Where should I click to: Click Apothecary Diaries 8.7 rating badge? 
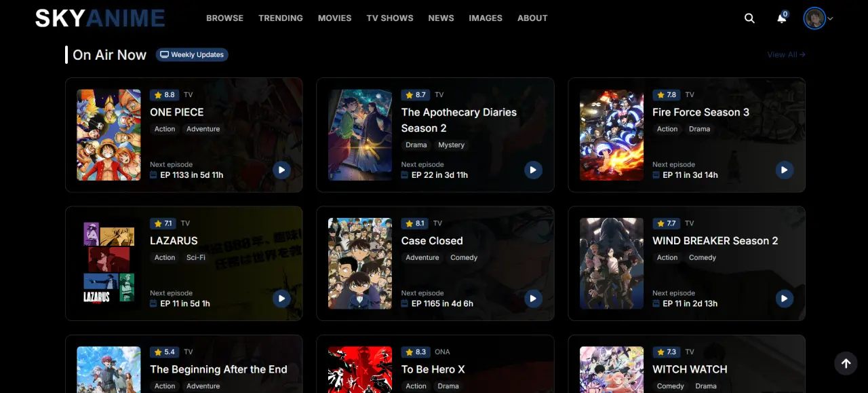pos(416,95)
